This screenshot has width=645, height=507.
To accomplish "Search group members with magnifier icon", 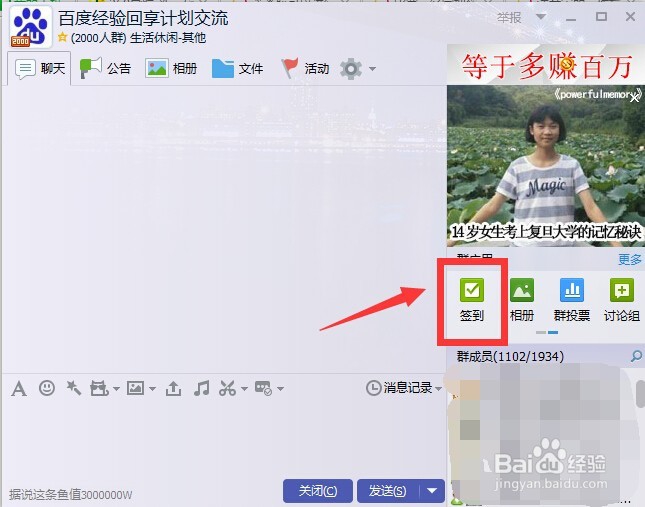I will click(636, 356).
